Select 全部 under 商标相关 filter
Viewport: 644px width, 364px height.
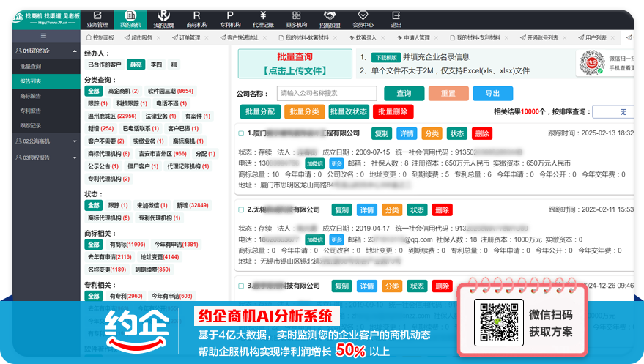(x=93, y=245)
